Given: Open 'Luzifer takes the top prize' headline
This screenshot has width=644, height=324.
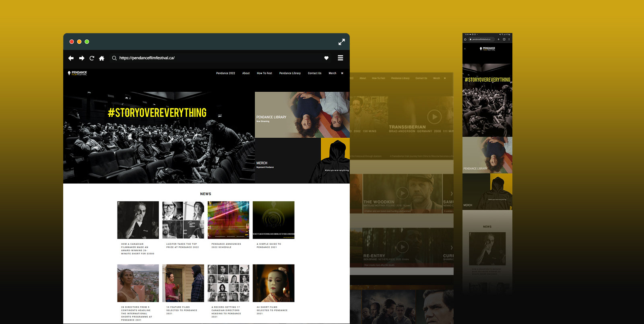Looking at the screenshot, I should tap(182, 246).
